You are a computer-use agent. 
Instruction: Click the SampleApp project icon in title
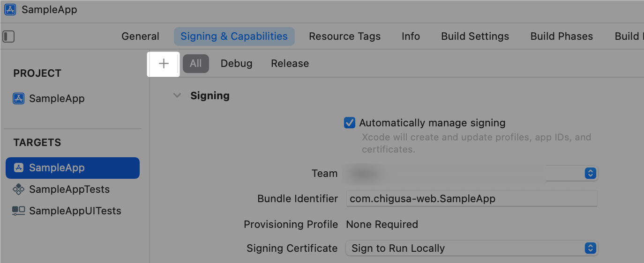pos(10,9)
